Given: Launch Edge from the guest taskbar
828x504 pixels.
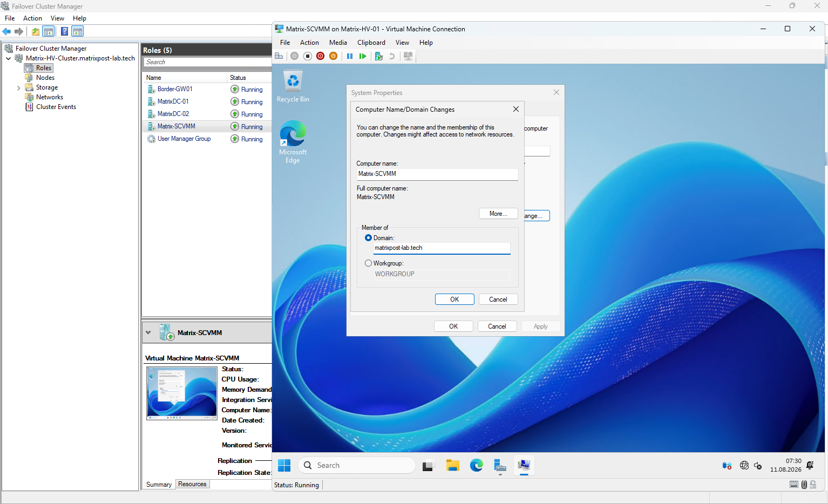Looking at the screenshot, I should [x=476, y=465].
